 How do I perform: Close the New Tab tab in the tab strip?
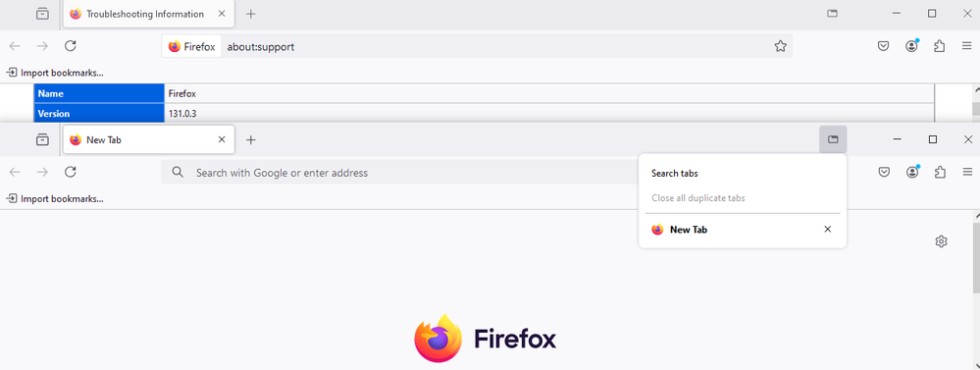222,140
